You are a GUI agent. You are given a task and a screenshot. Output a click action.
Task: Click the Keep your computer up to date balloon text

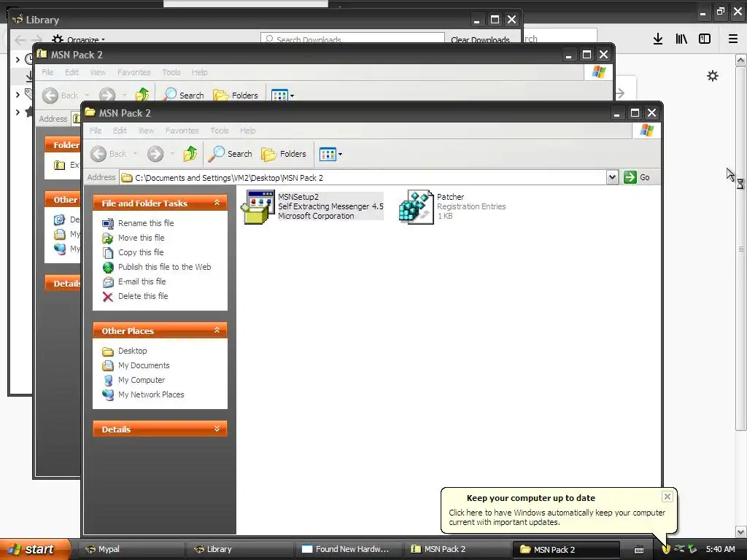(x=557, y=517)
